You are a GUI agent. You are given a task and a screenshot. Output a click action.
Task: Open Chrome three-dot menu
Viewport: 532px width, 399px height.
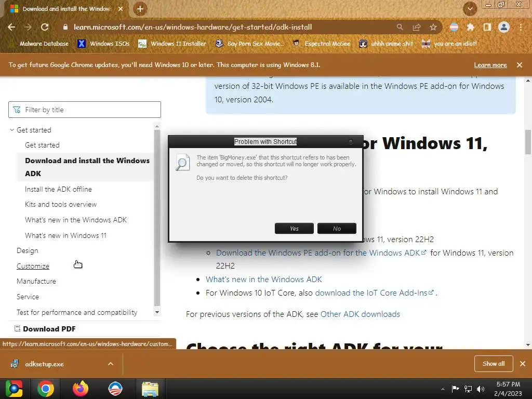point(521,27)
